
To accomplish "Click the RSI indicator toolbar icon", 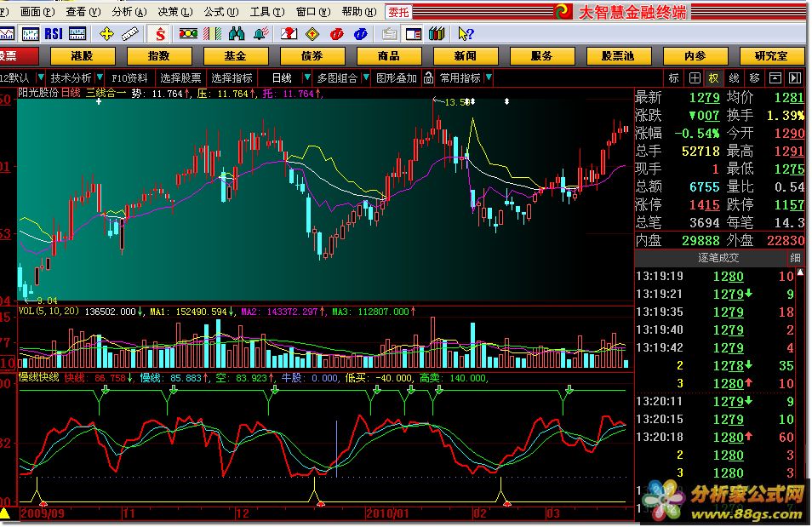I will coord(54,34).
